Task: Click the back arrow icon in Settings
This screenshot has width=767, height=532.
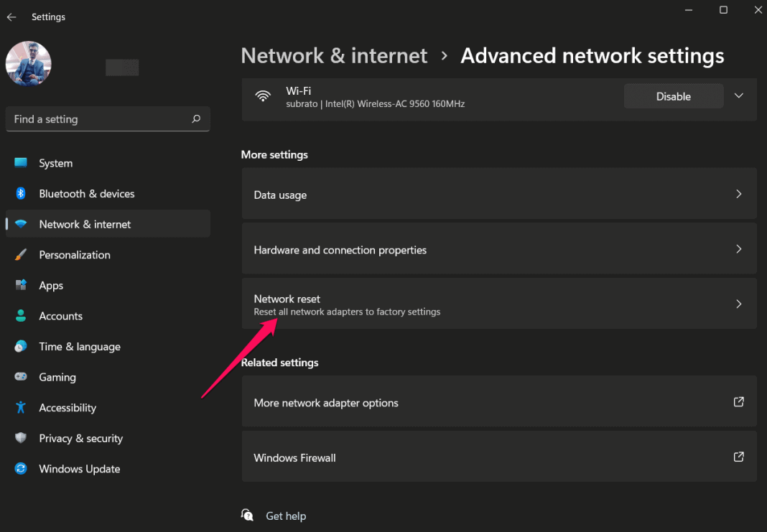Action: [11, 17]
